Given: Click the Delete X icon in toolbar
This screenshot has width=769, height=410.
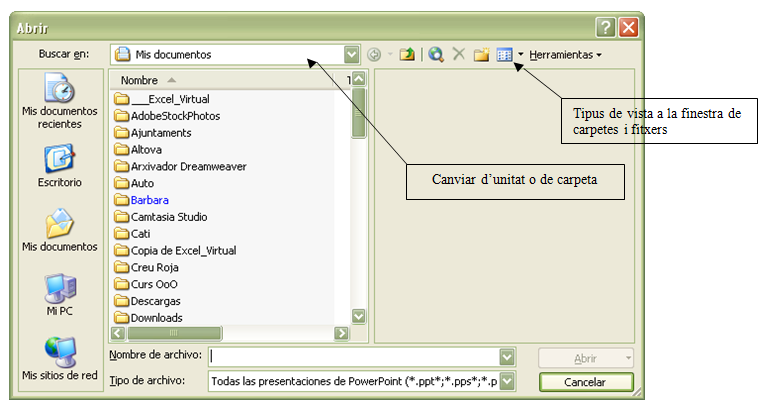Looking at the screenshot, I should click(459, 54).
